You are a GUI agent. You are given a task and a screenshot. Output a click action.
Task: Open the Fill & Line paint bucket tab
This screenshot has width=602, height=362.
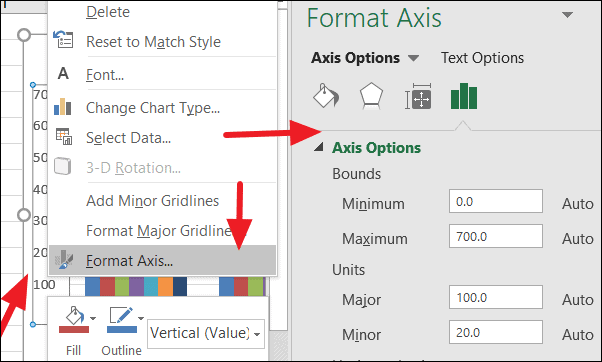tap(326, 96)
